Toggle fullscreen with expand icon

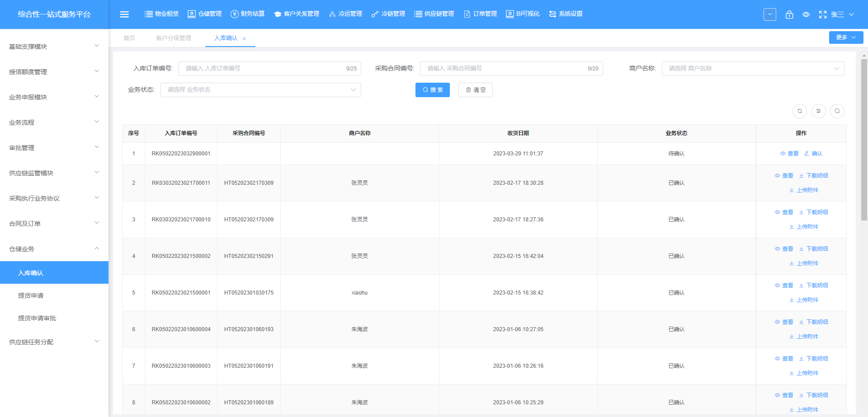point(823,14)
